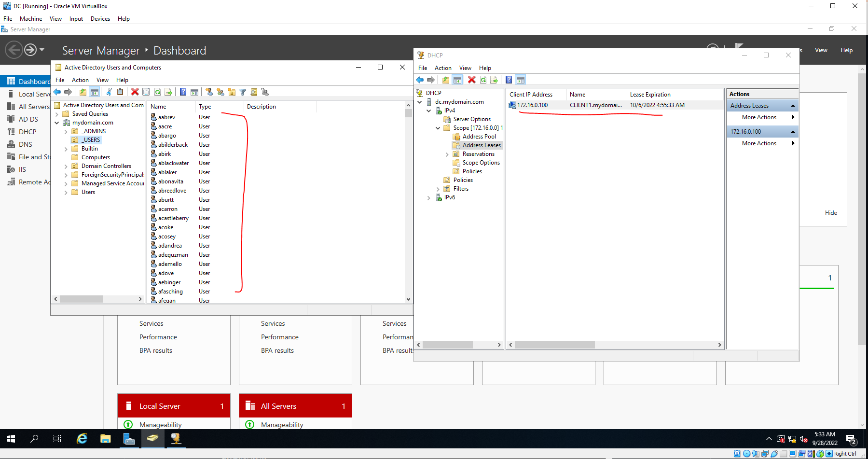This screenshot has height=459, width=868.
Task: Click the Local Server red tile header
Action: click(x=174, y=406)
